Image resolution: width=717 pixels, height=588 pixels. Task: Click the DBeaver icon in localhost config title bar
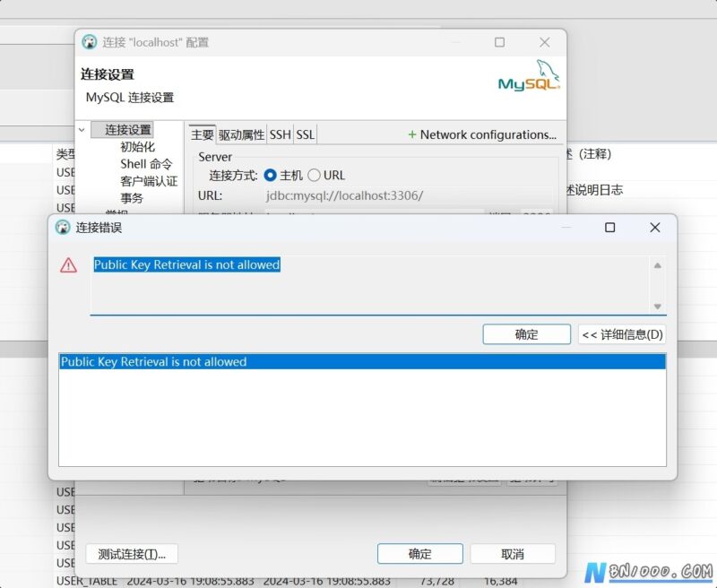(89, 42)
